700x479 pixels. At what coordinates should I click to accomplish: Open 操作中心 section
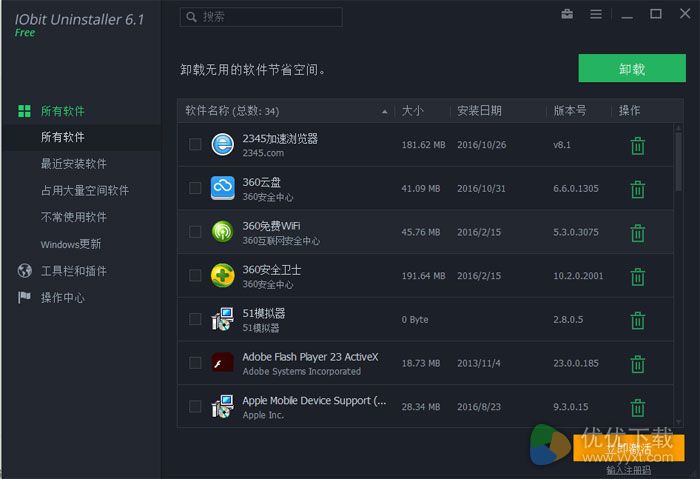click(x=62, y=298)
